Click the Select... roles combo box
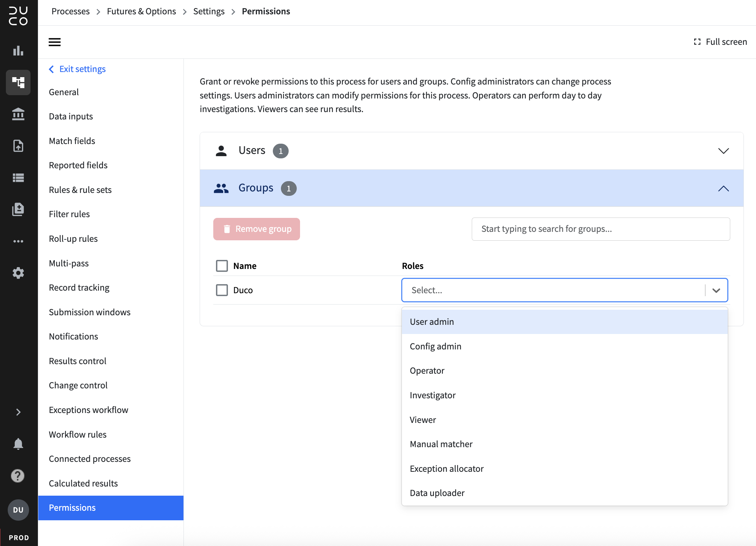 [564, 290]
